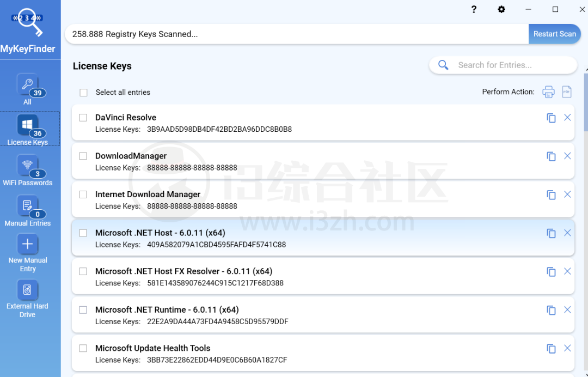Open the All entries category
Screen dimensions: 588x377
click(28, 89)
